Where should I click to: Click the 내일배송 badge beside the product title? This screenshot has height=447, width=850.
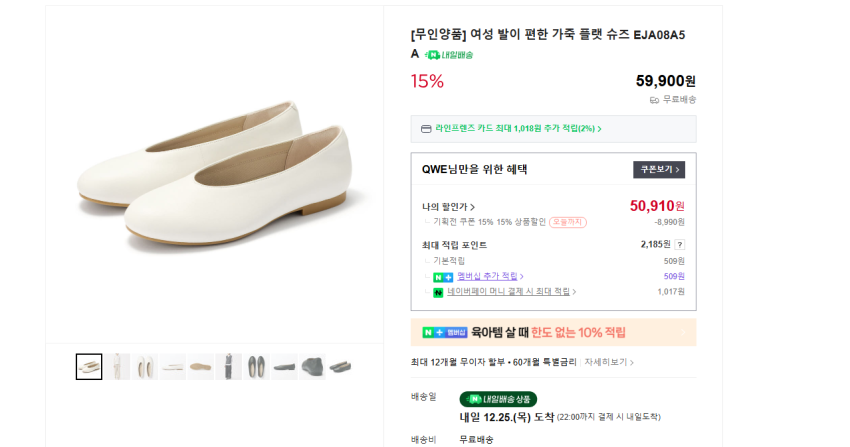click(x=448, y=55)
